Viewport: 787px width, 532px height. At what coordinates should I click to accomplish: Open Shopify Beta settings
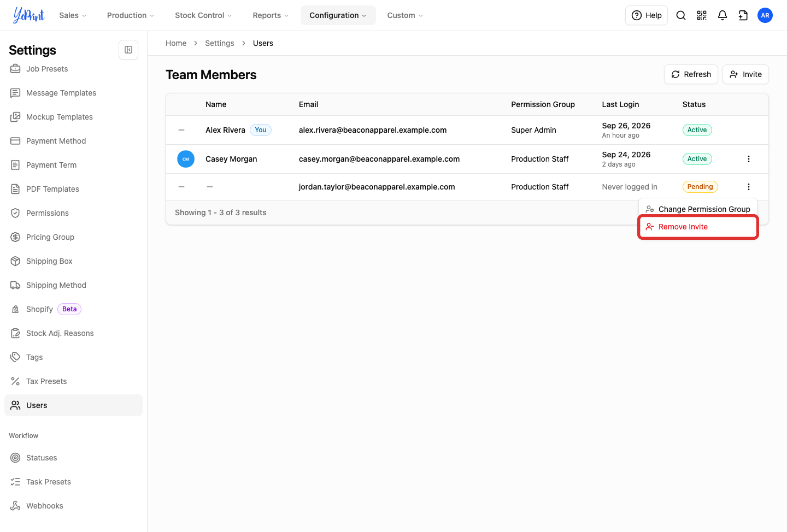[x=73, y=309]
